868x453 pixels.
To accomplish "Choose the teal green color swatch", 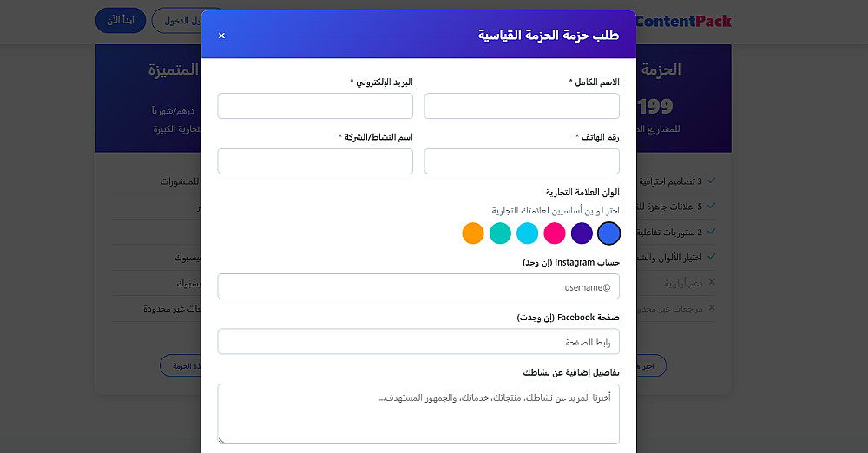I will 500,233.
